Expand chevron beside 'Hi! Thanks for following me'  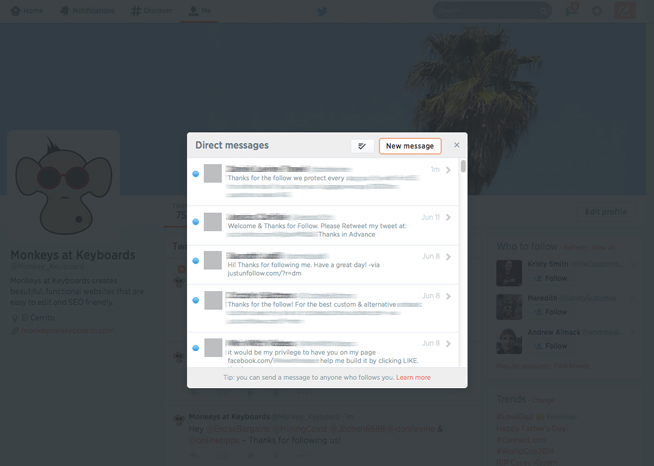(448, 257)
